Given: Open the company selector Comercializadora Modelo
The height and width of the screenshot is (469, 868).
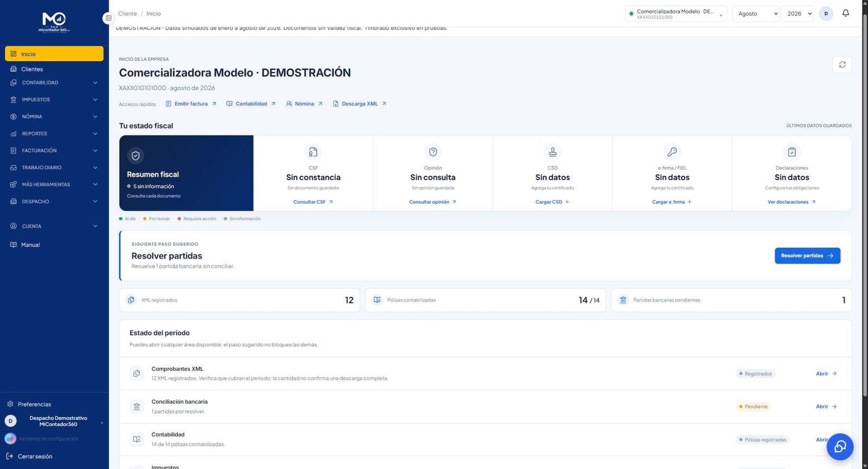Looking at the screenshot, I should click(676, 14).
